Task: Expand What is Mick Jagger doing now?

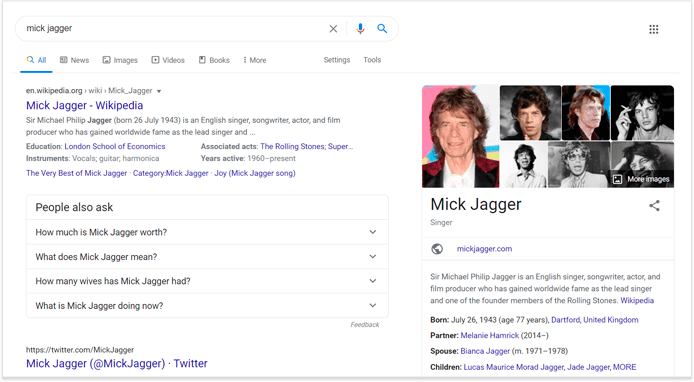Action: (x=207, y=305)
